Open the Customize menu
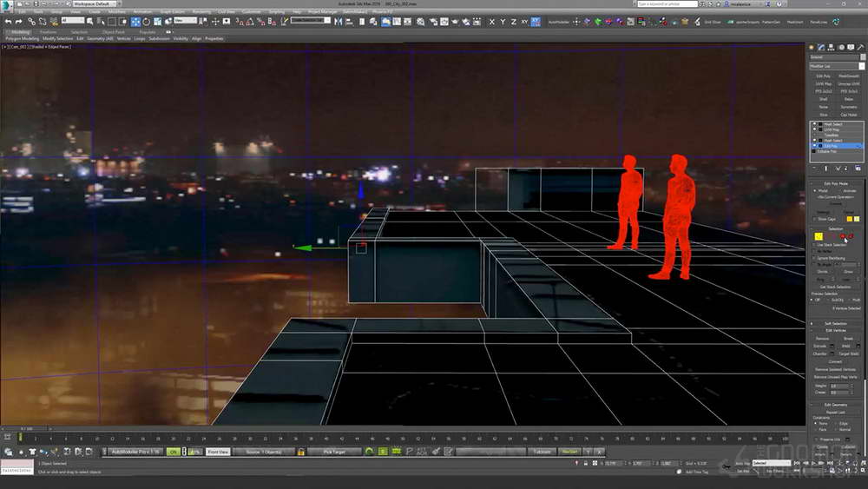This screenshot has height=489, width=868. coord(251,11)
